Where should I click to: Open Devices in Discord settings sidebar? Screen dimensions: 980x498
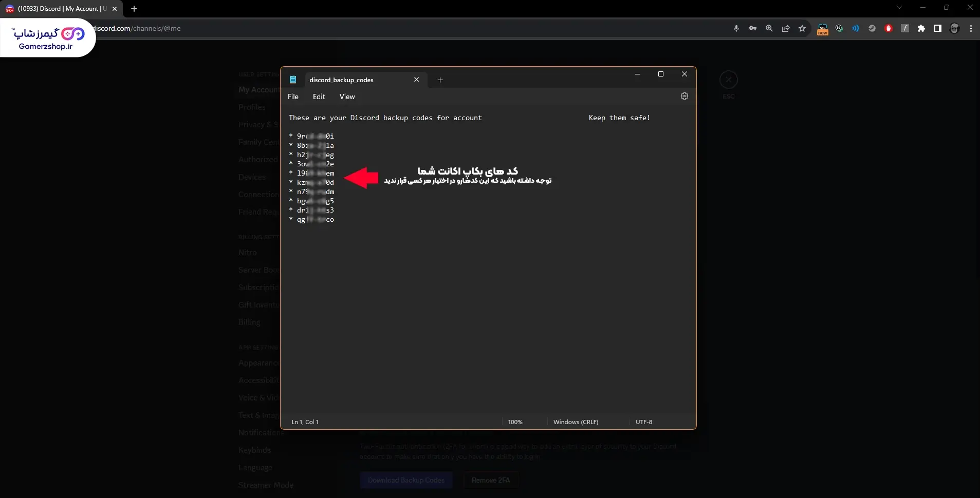pos(252,177)
